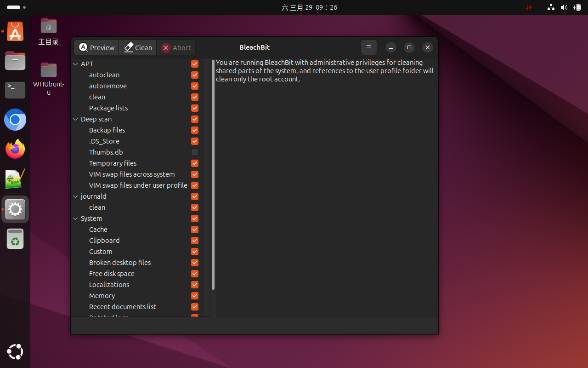
Task: Open Chromium browser from dock
Action: click(15, 120)
